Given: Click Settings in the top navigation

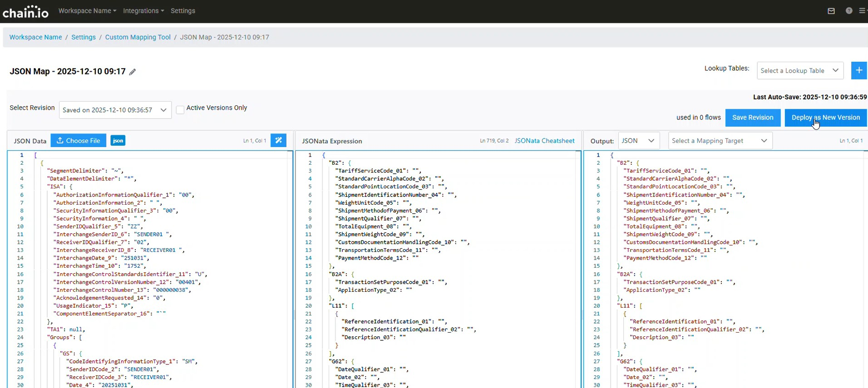Looking at the screenshot, I should 183,11.
